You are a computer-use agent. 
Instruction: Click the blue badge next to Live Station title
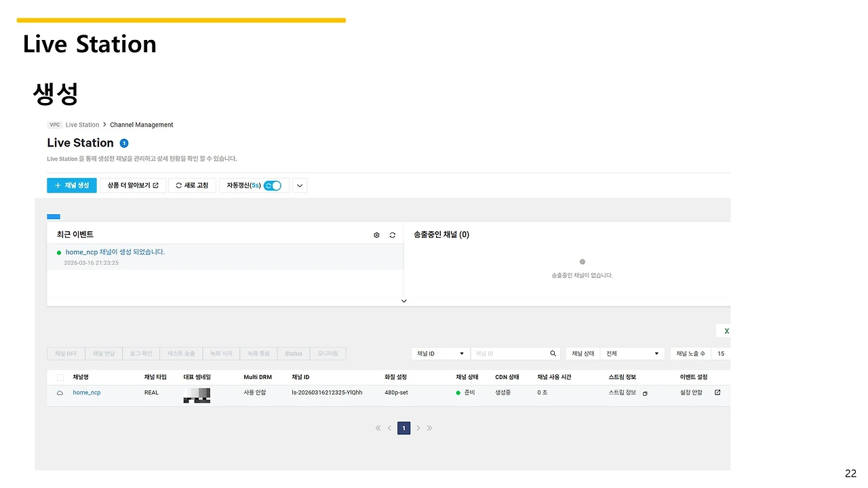tap(124, 143)
